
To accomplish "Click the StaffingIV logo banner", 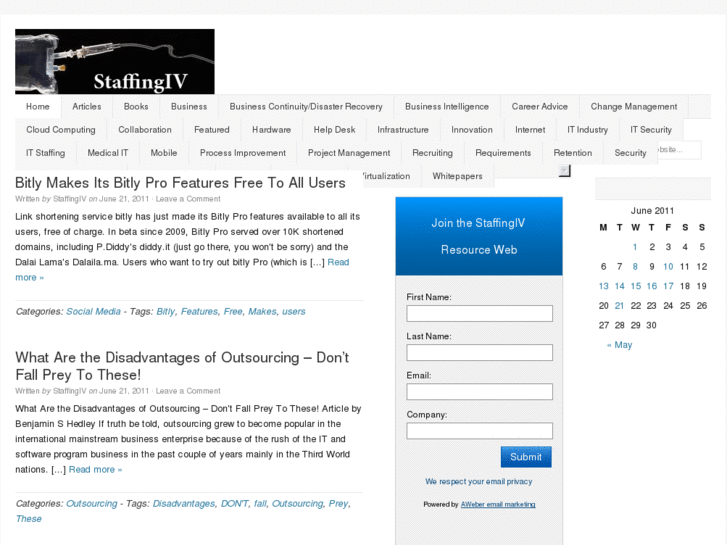I will coord(115,61).
